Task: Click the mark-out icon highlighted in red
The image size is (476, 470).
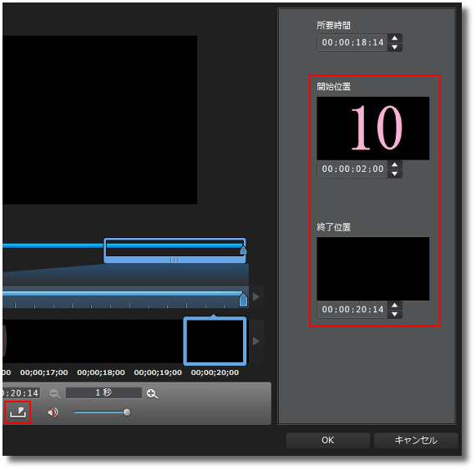Action: (18, 412)
